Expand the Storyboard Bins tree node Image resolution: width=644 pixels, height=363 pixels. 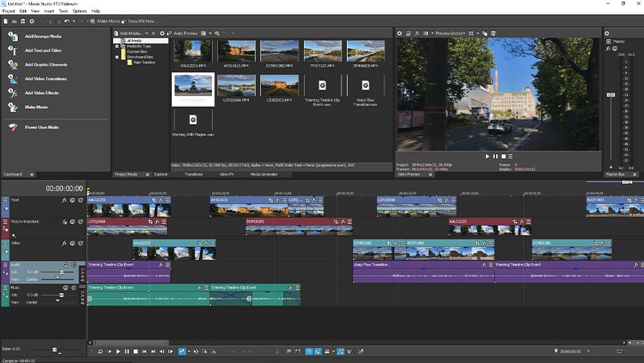click(x=117, y=57)
